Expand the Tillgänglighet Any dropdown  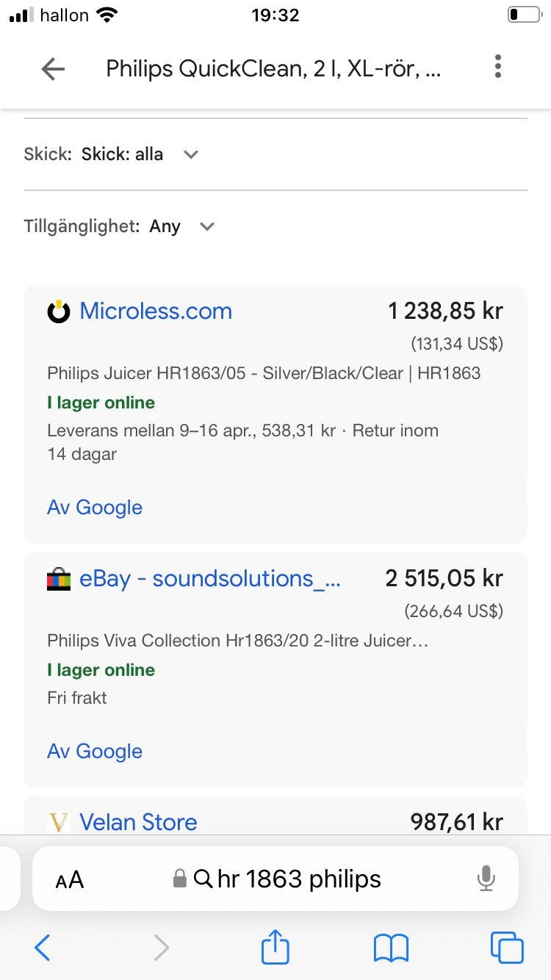click(x=181, y=226)
